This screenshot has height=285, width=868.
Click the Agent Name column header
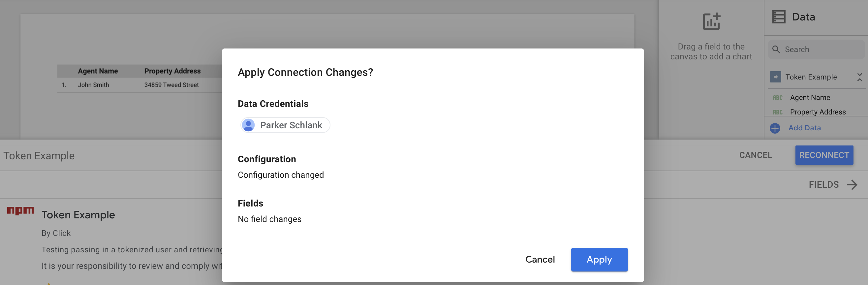click(98, 71)
